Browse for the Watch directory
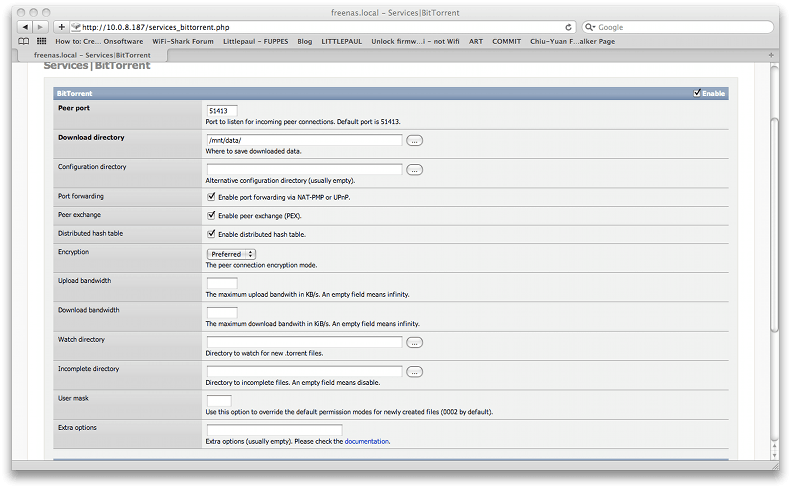 (414, 343)
